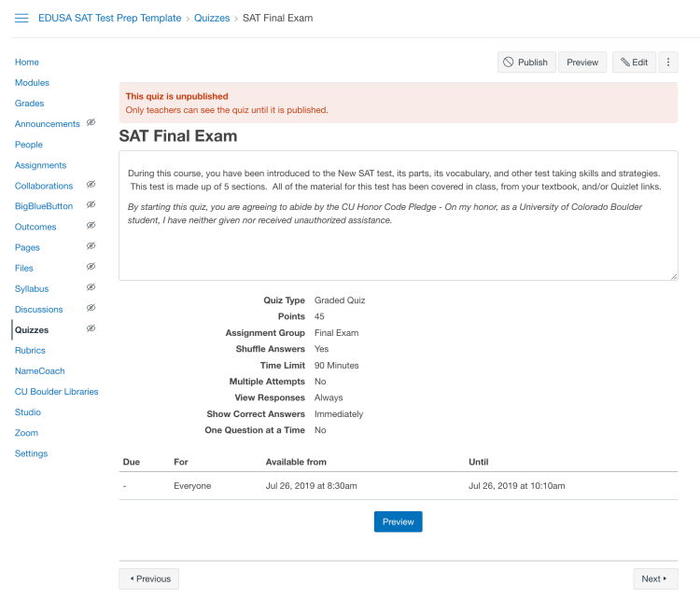The image size is (700, 599).
Task: Click the eye icon beside BigBlueButton
Action: (91, 205)
